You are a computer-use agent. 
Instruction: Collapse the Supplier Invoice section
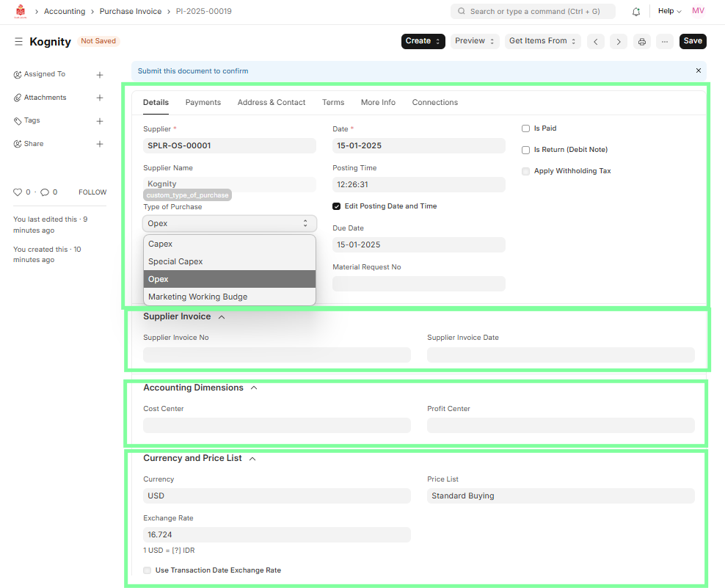click(x=222, y=317)
